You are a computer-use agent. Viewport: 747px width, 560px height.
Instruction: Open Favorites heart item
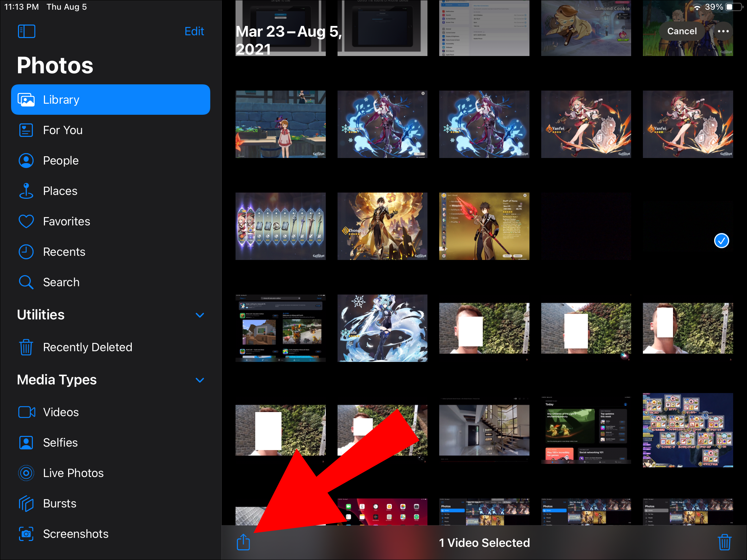(66, 221)
